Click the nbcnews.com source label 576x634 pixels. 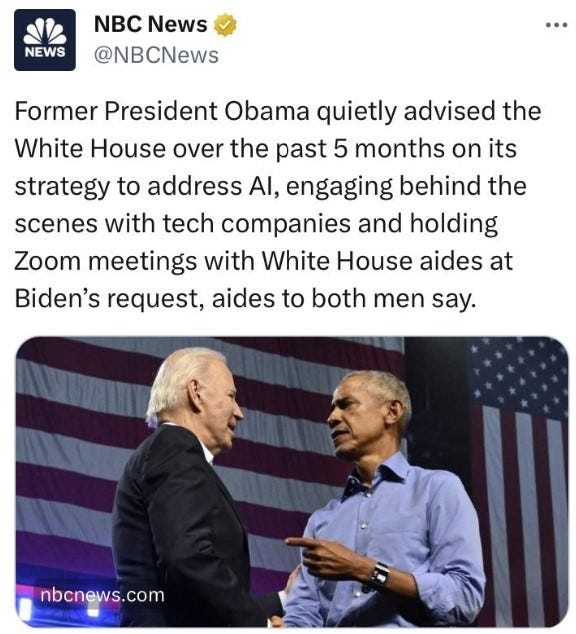tap(102, 595)
